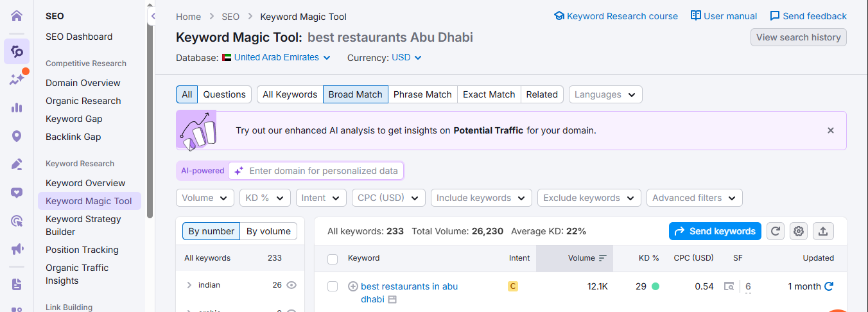Click the domain input for personalized data

click(x=323, y=171)
